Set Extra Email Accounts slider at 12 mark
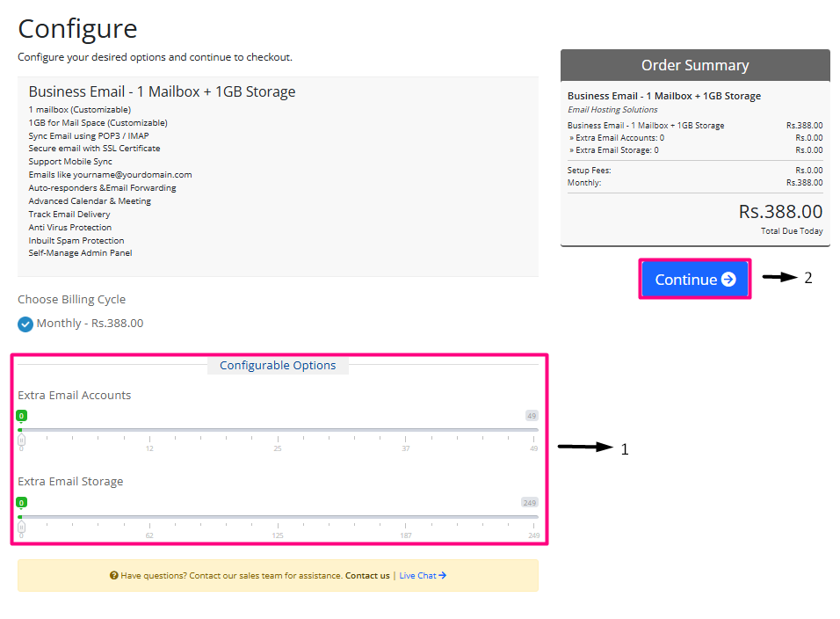This screenshot has height=619, width=840. click(149, 430)
